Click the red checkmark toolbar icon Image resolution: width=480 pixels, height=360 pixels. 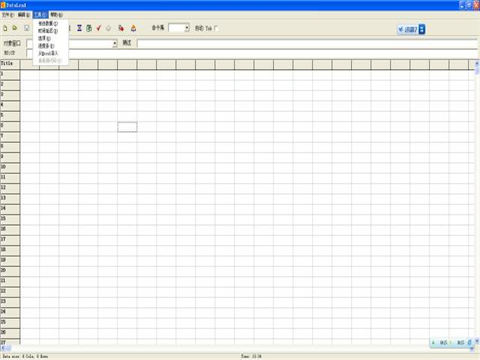99,28
